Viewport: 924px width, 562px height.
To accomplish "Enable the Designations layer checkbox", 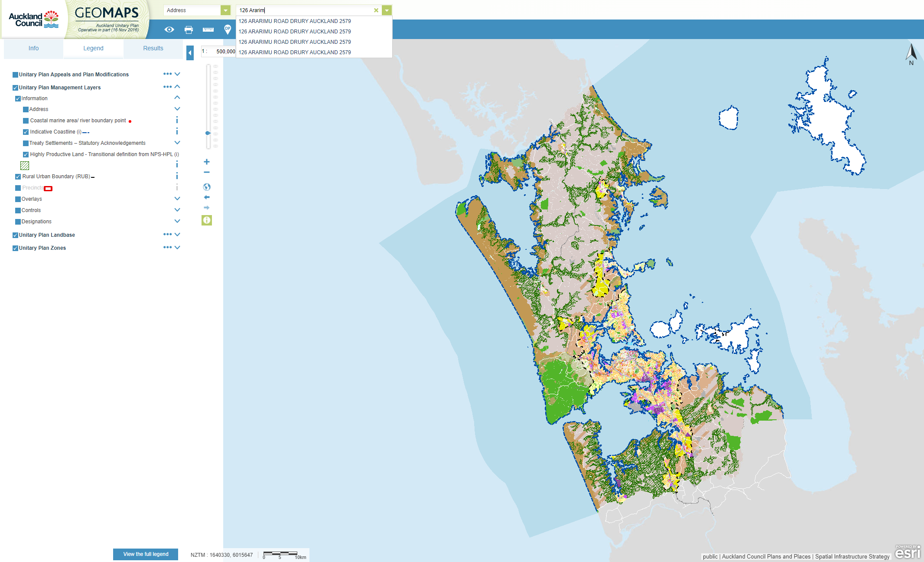I will [18, 222].
